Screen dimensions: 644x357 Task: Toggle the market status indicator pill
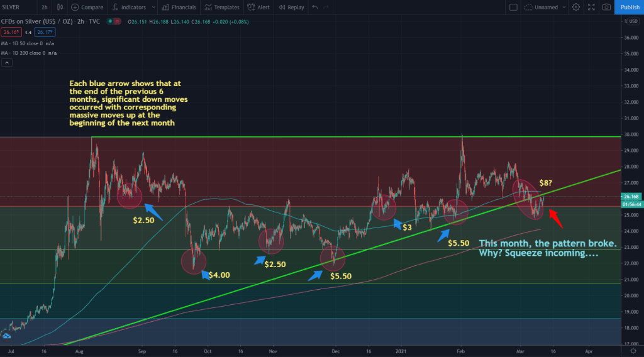click(113, 21)
